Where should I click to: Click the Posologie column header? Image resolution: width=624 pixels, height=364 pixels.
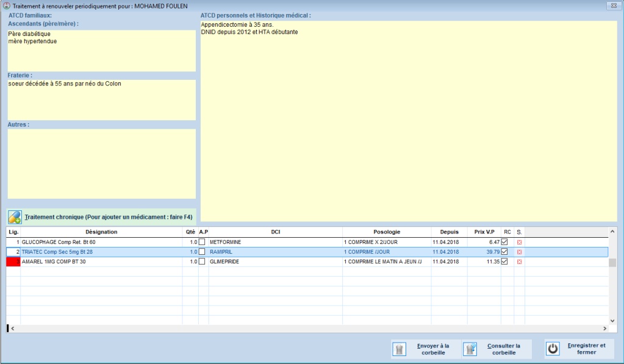click(x=387, y=232)
